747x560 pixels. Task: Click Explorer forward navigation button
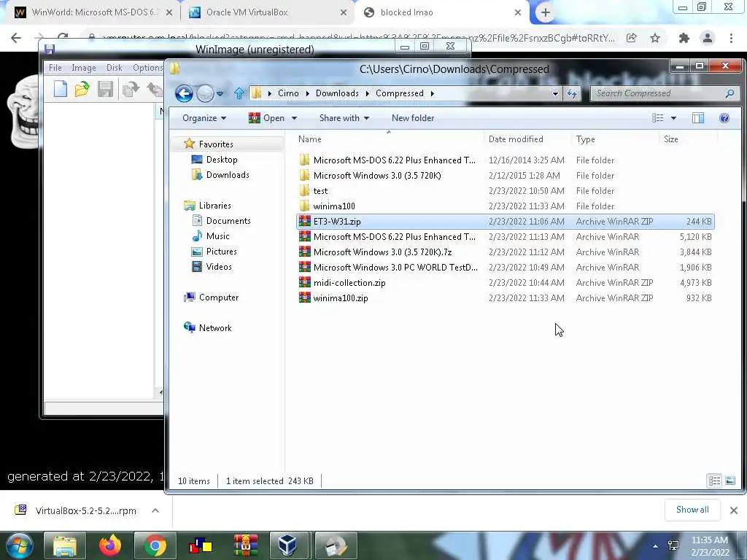(x=205, y=93)
